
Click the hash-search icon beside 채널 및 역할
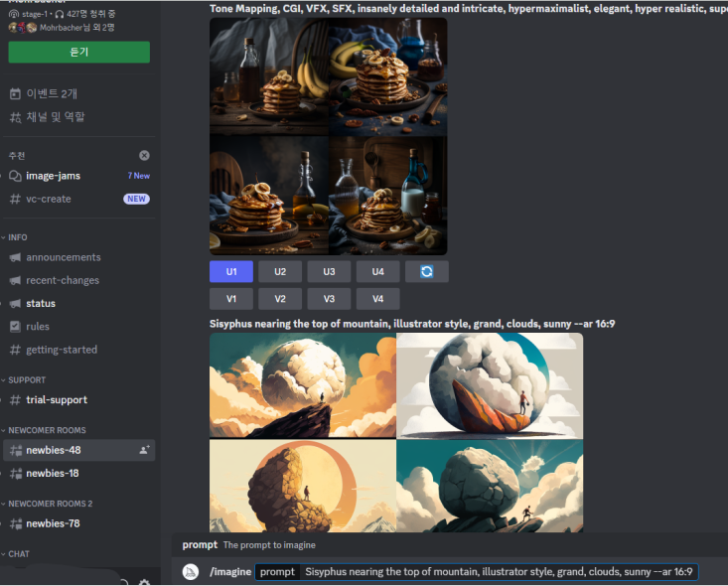click(15, 117)
